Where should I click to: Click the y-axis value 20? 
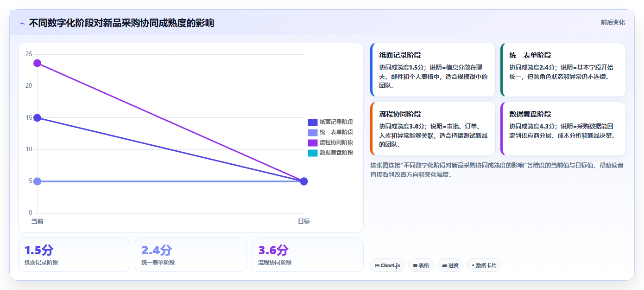29,86
